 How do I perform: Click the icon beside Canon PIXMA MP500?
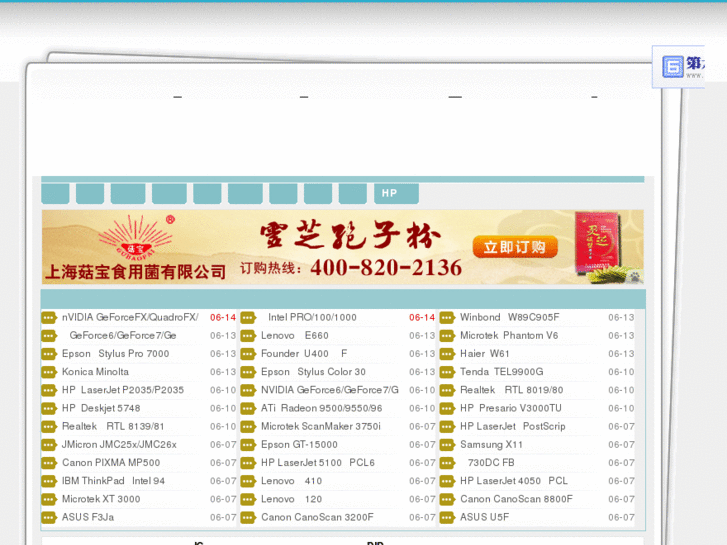click(x=49, y=463)
